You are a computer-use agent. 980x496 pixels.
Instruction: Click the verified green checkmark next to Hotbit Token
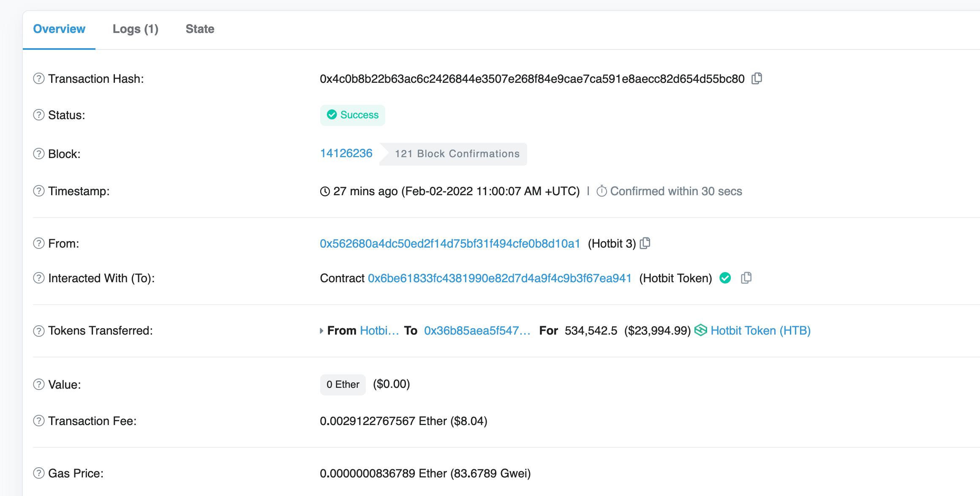point(725,278)
